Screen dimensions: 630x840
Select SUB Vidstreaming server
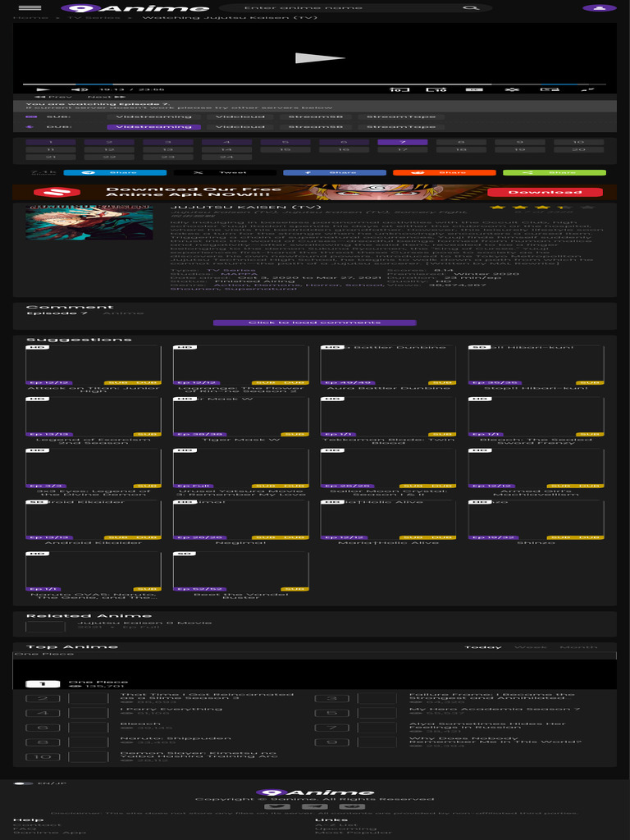pos(153,116)
